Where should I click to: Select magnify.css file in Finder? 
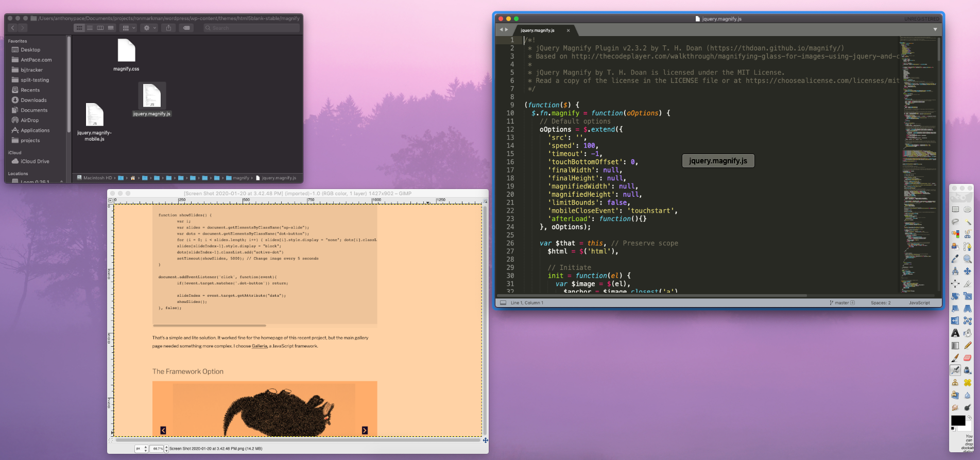tap(126, 55)
